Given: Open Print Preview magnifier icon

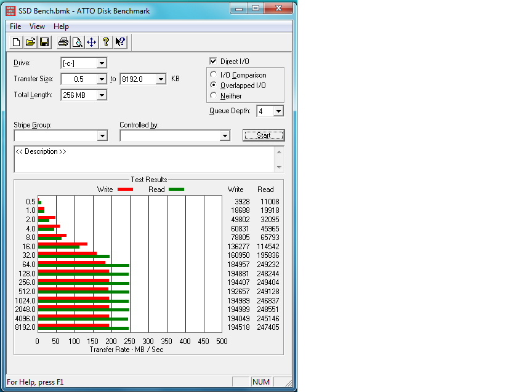Looking at the screenshot, I should point(78,42).
